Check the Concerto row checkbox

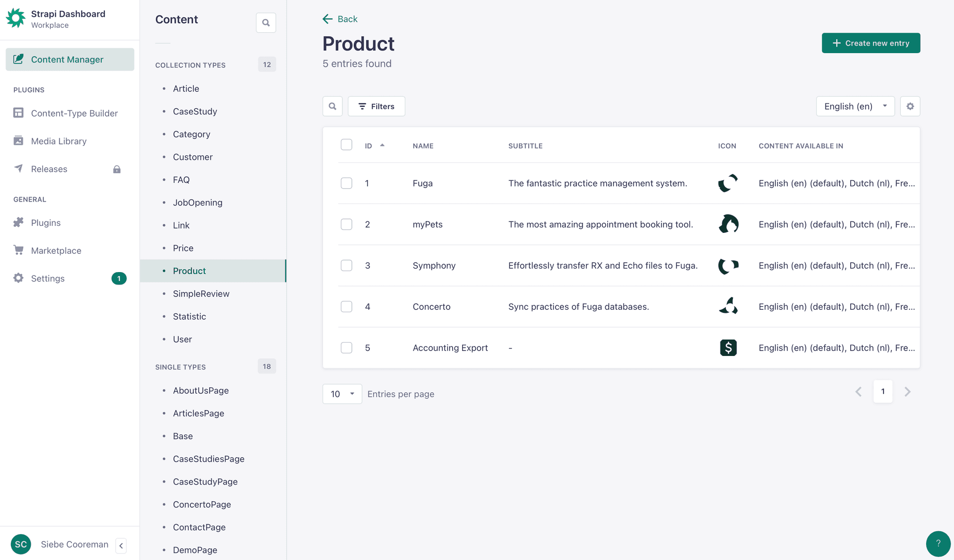point(346,307)
